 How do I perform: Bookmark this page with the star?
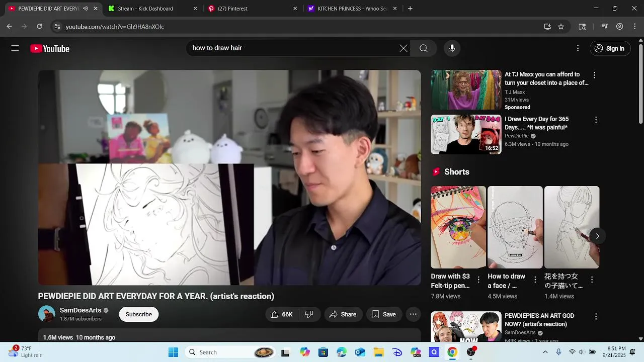tap(561, 27)
